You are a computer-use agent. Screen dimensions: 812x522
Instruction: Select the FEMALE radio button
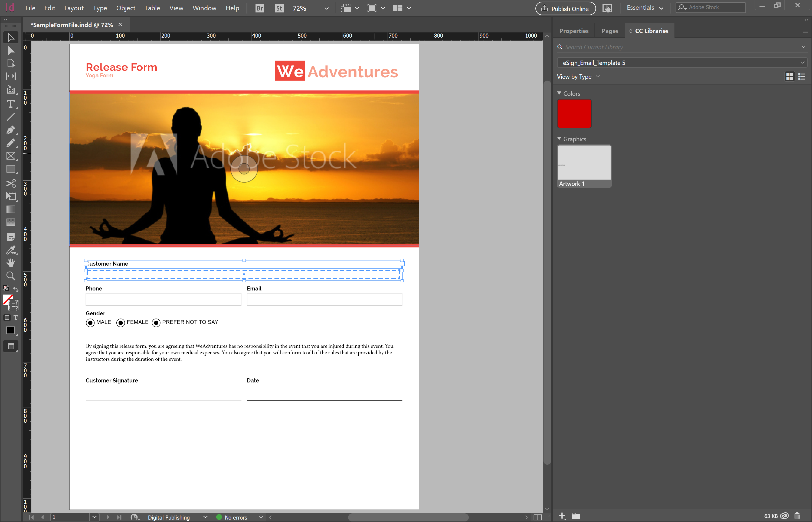pos(120,323)
